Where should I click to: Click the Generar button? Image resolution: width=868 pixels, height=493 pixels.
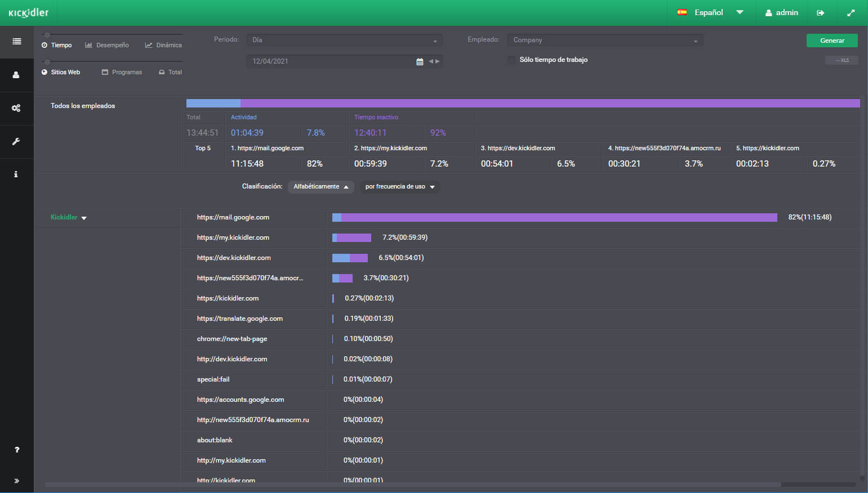click(832, 41)
